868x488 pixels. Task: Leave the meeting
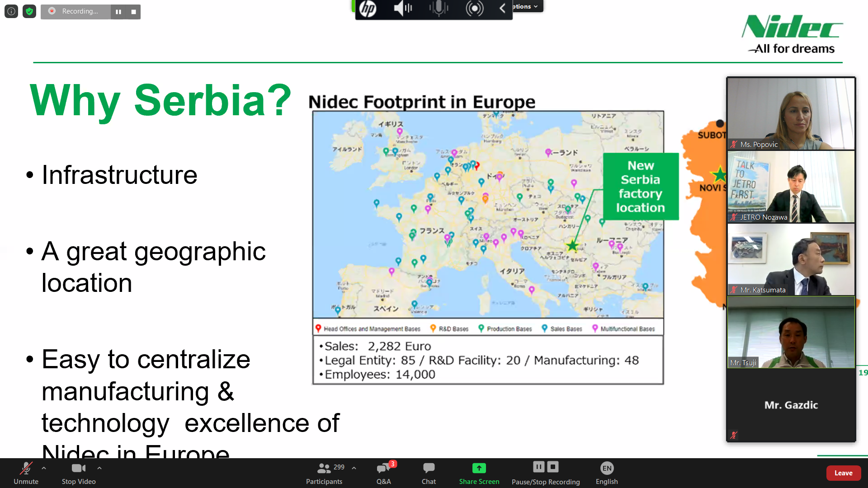click(x=844, y=473)
